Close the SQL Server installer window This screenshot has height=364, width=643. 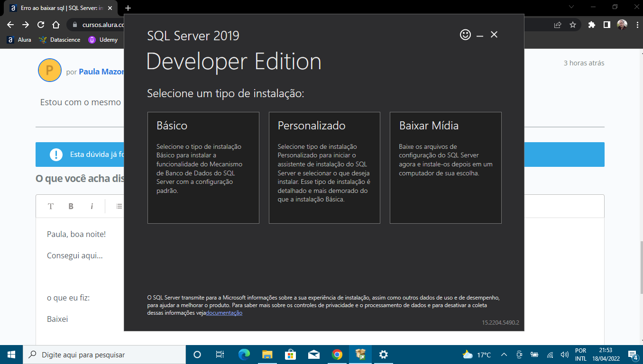click(494, 35)
